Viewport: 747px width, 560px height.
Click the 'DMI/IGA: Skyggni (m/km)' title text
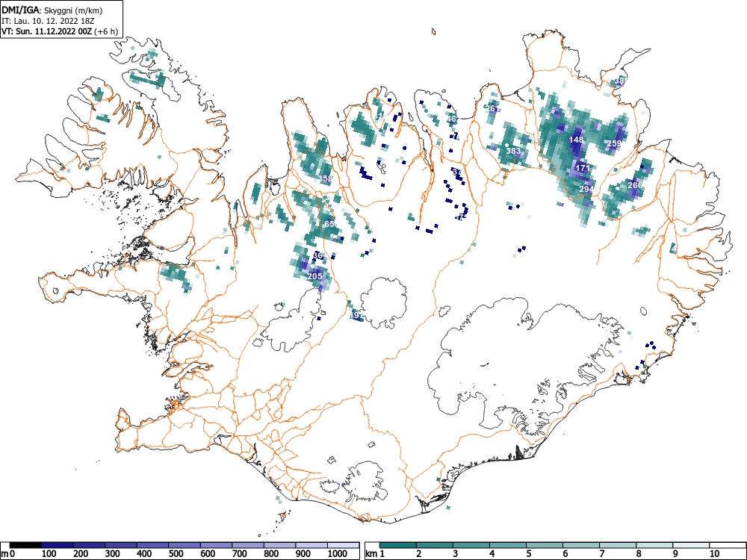(x=52, y=10)
